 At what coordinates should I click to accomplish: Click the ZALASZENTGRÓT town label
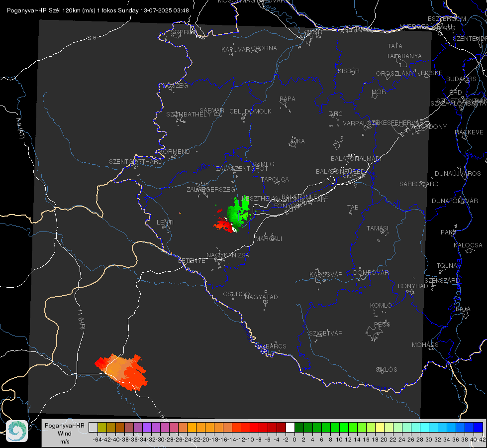[242, 169]
